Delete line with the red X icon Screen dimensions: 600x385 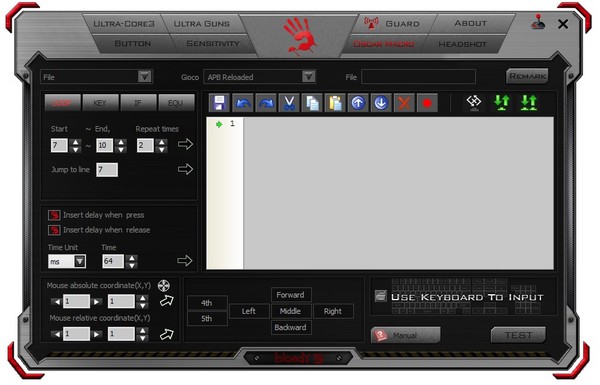pos(404,103)
